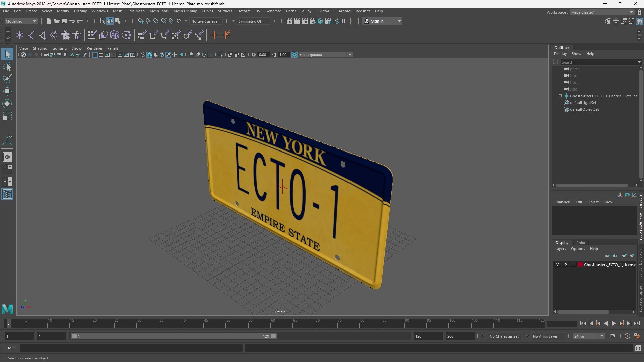Click the time range slider bar

click(x=173, y=336)
